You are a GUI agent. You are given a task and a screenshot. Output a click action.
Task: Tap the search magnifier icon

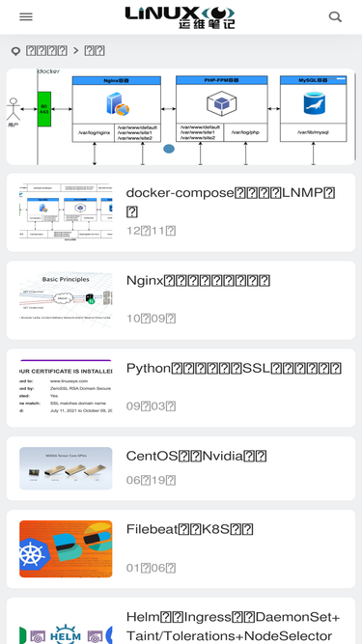click(x=335, y=16)
